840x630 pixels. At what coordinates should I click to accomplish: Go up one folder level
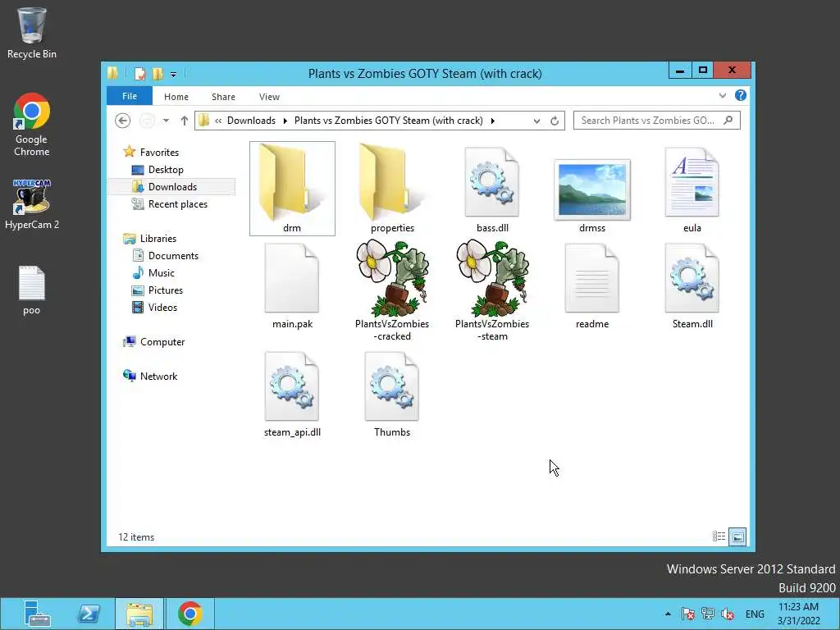[185, 121]
